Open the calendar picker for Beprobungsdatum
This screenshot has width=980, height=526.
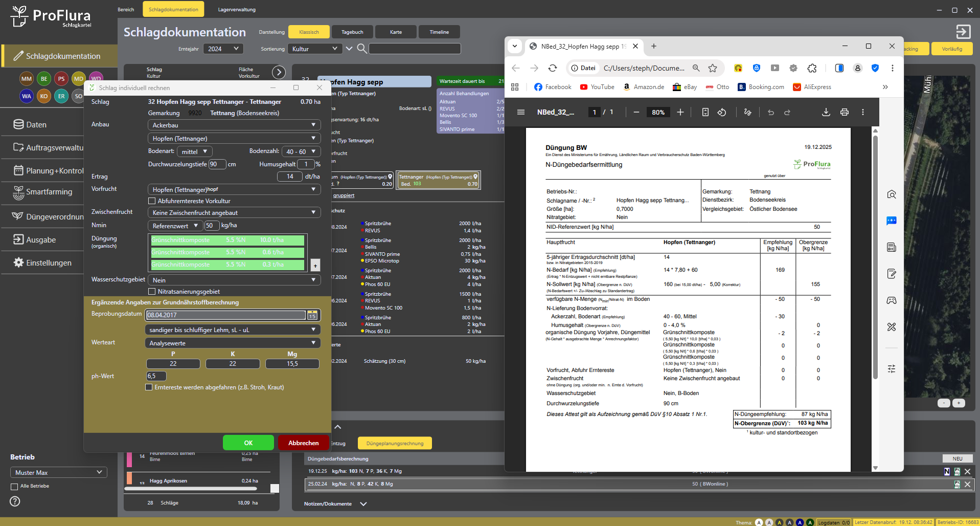[x=312, y=315]
